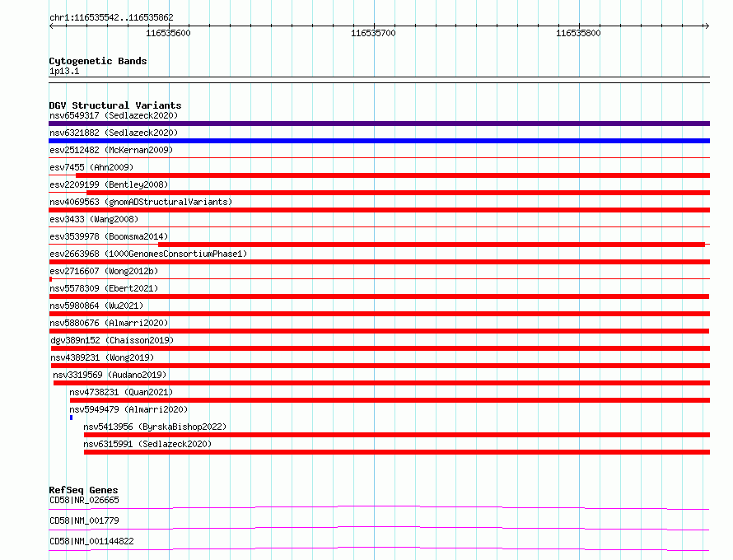The image size is (733, 560).
Task: Select the 1p13.1 cytogenetic band label
Action: pos(64,71)
